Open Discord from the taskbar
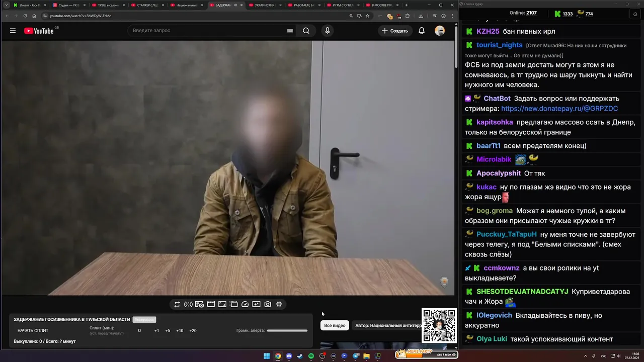The width and height of the screenshot is (644, 362). [289, 356]
